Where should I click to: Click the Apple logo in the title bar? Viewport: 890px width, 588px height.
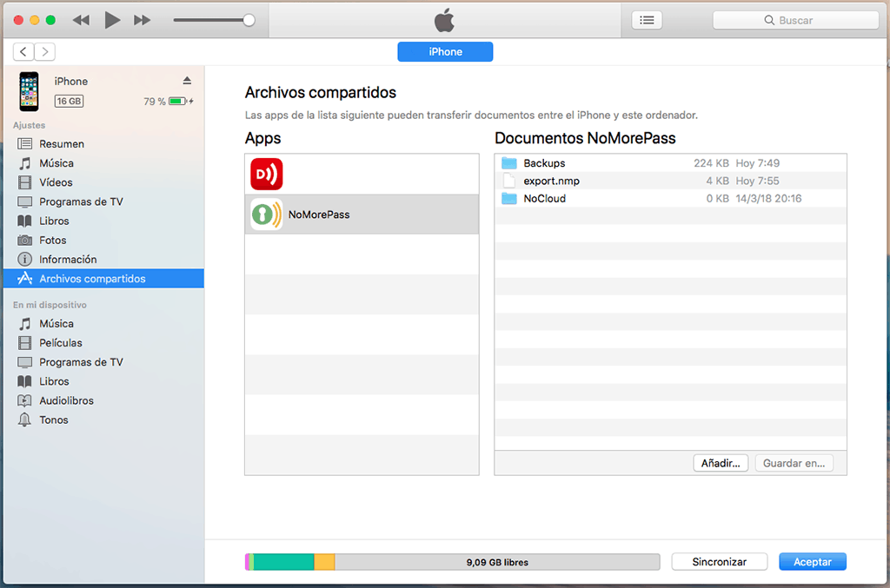tap(444, 21)
